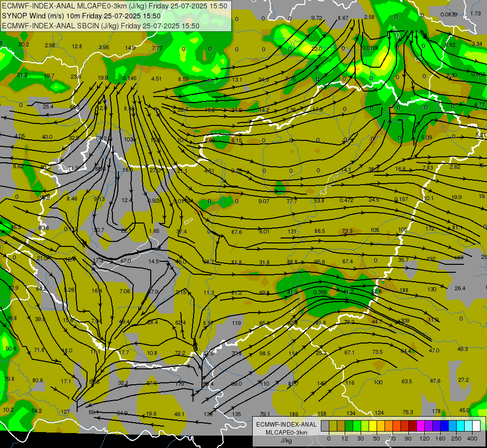Click the lime yellow-green legend swatch

pyautogui.click(x=365, y=426)
